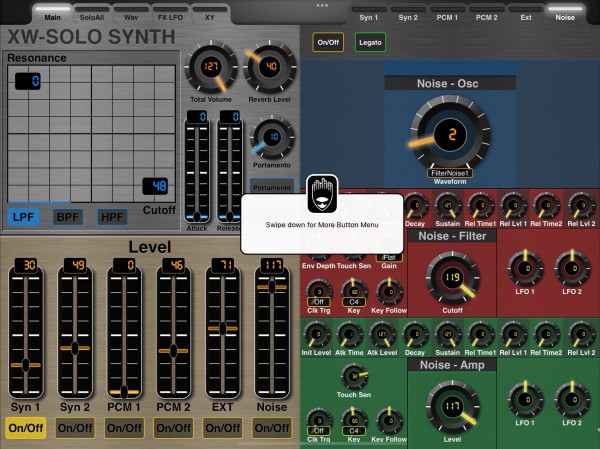The height and width of the screenshot is (449, 600).
Task: Open the Noise Amp Clk Trg Off selector
Action: 319,431
